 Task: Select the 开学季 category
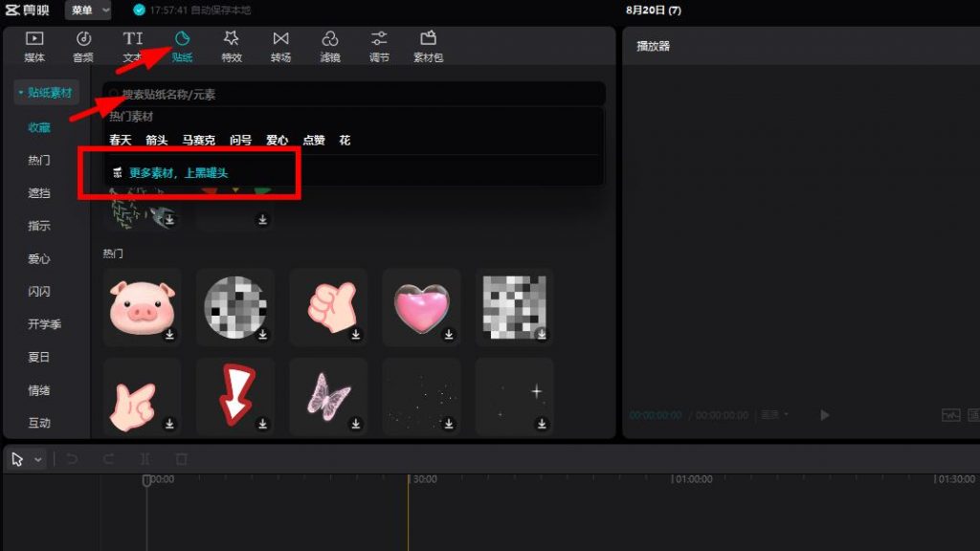(x=44, y=324)
